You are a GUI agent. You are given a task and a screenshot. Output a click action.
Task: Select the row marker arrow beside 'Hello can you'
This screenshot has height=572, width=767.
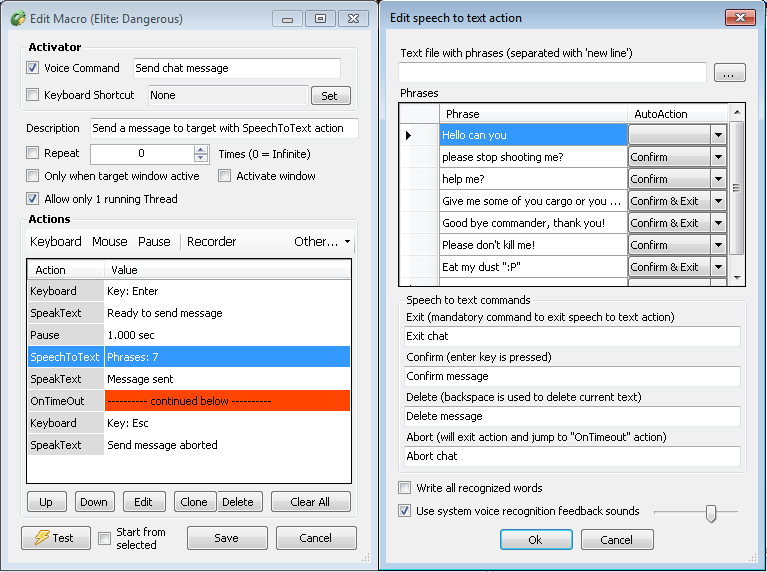pos(408,136)
